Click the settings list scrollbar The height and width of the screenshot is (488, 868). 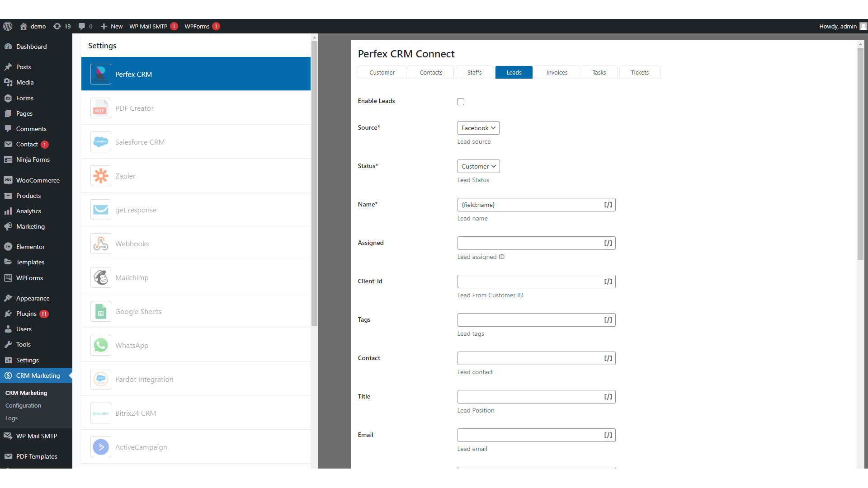(x=314, y=181)
